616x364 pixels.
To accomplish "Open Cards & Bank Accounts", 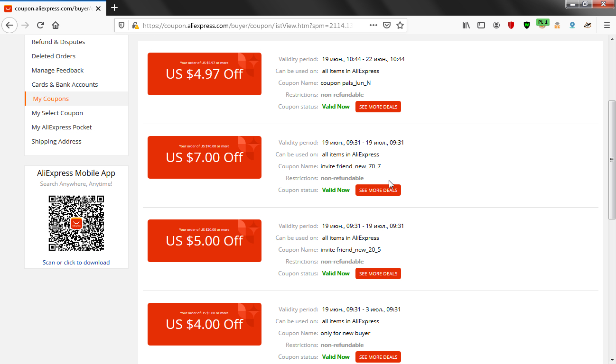I will (65, 84).
